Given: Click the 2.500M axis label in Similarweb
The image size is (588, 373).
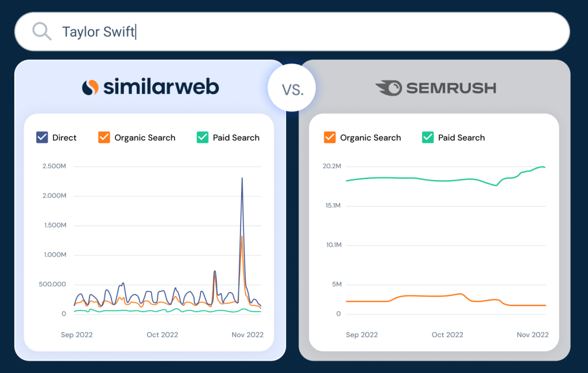Looking at the screenshot, I should point(54,166).
